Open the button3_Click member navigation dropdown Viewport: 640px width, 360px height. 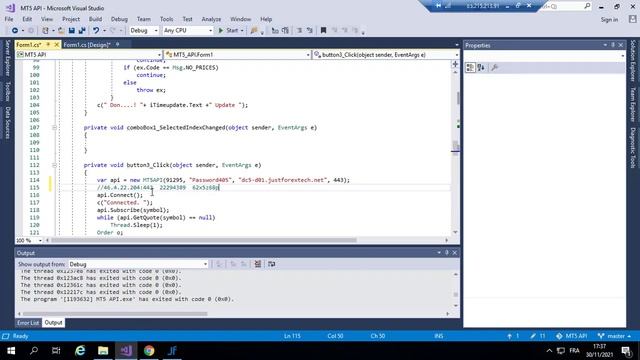click(x=386, y=55)
